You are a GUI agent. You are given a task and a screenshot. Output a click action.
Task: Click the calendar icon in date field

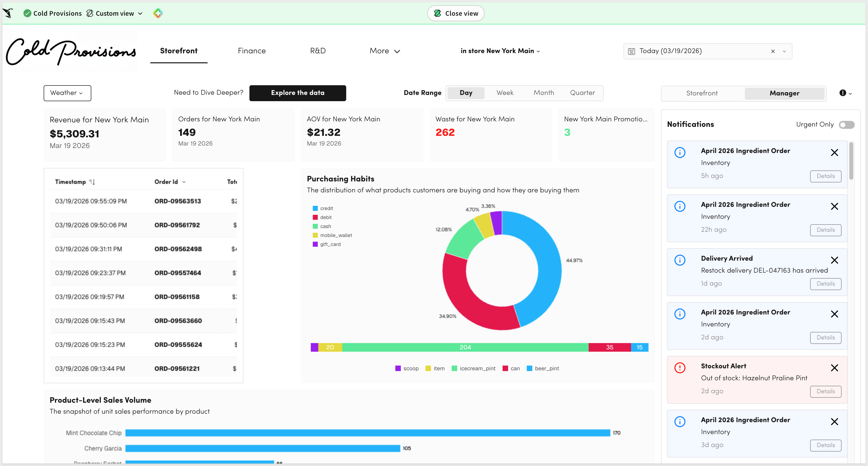click(x=632, y=51)
